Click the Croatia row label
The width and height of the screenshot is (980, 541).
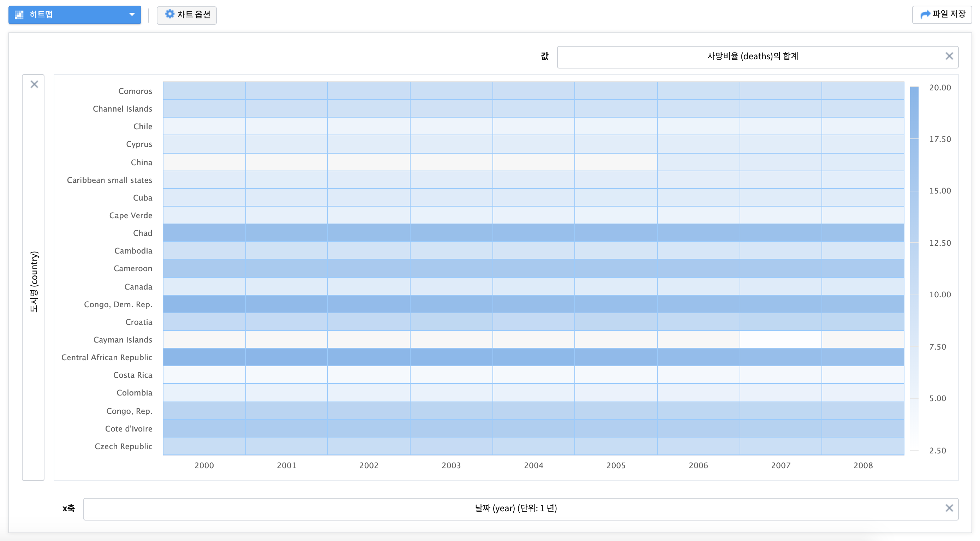[x=139, y=322]
